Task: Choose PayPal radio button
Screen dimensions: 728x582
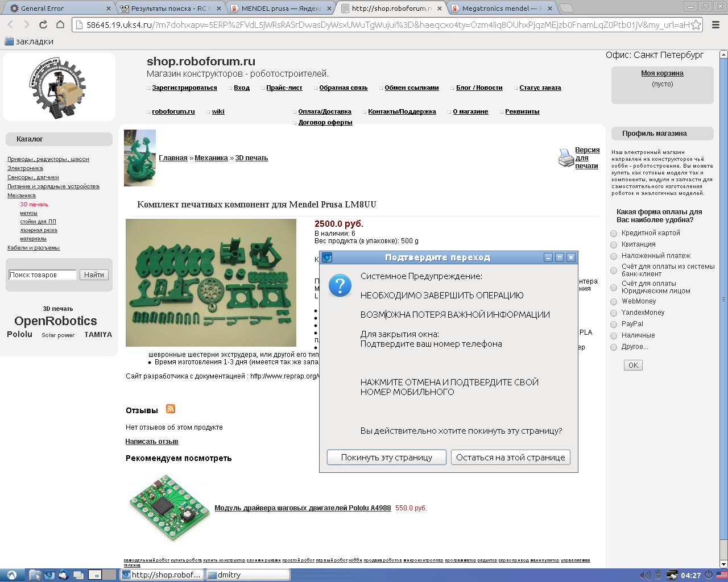Action: point(614,325)
